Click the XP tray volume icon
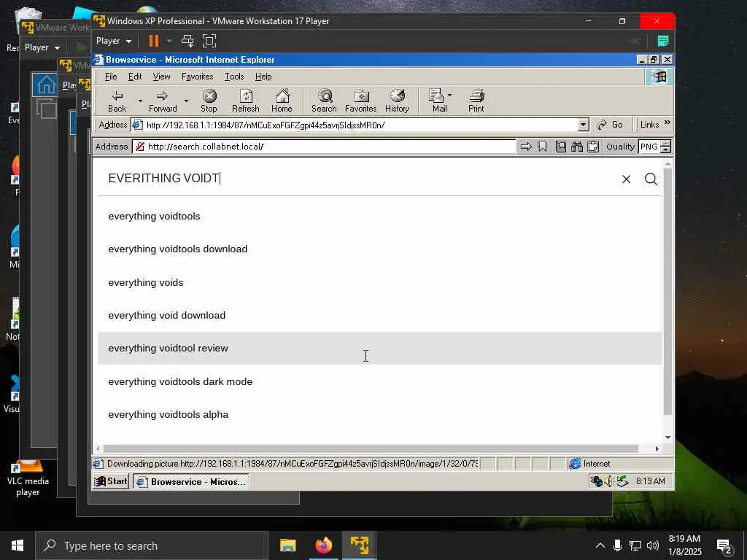The image size is (747, 560). coord(608,481)
